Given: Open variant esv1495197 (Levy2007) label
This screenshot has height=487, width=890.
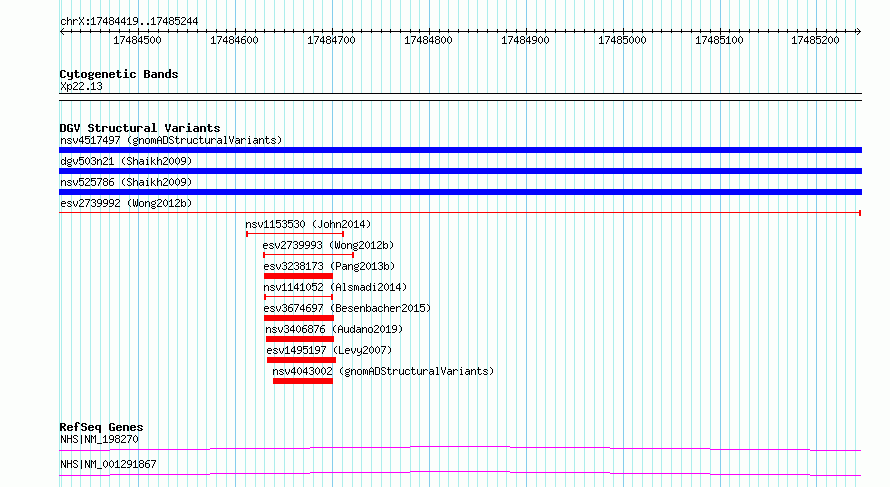Looking at the screenshot, I should click(329, 350).
